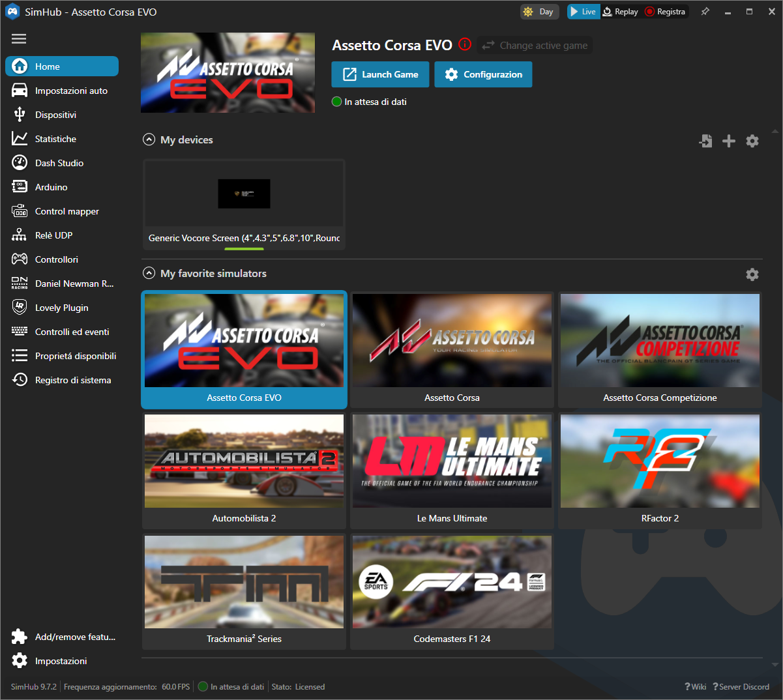This screenshot has height=700, width=783.
Task: Collapse the My devices section
Action: [x=149, y=139]
